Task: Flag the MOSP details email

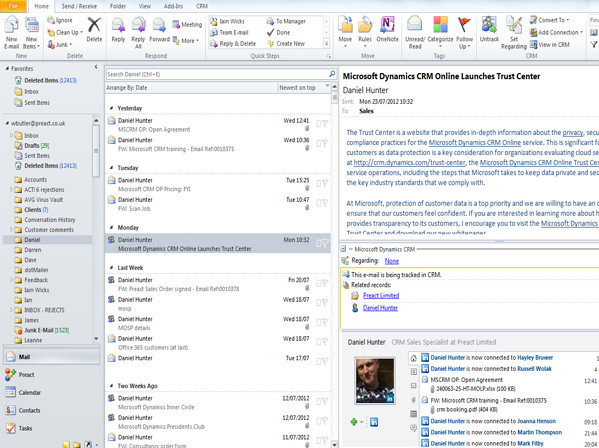Action: (x=325, y=322)
